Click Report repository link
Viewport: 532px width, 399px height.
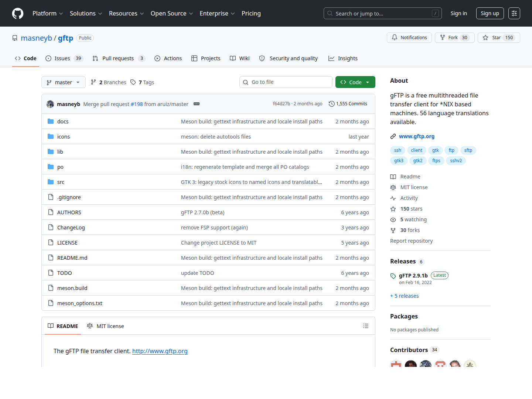[412, 241]
